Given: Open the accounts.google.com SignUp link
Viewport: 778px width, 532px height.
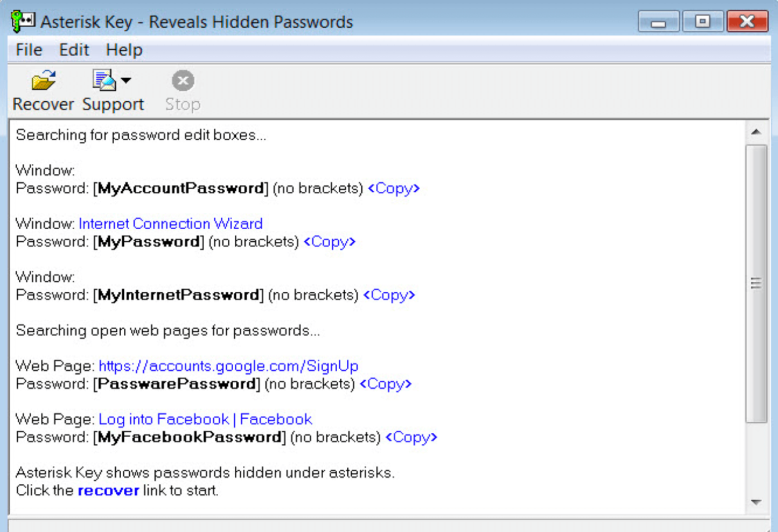Looking at the screenshot, I should click(228, 366).
